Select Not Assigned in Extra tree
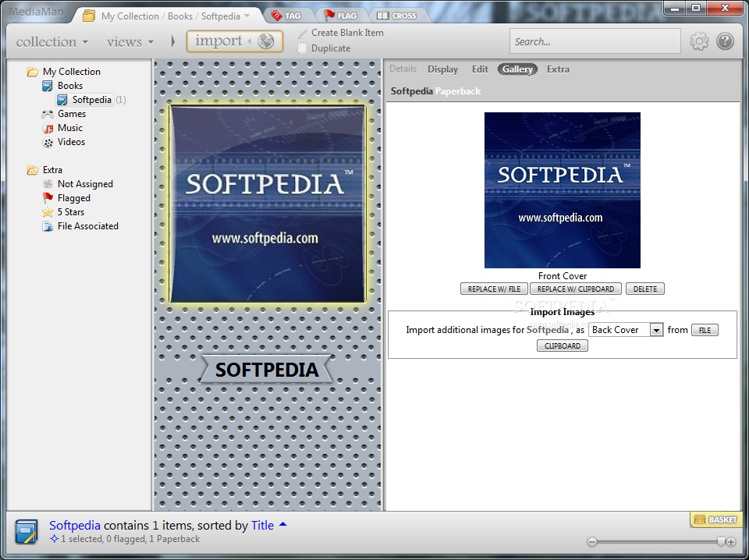This screenshot has height=560, width=749. (85, 184)
